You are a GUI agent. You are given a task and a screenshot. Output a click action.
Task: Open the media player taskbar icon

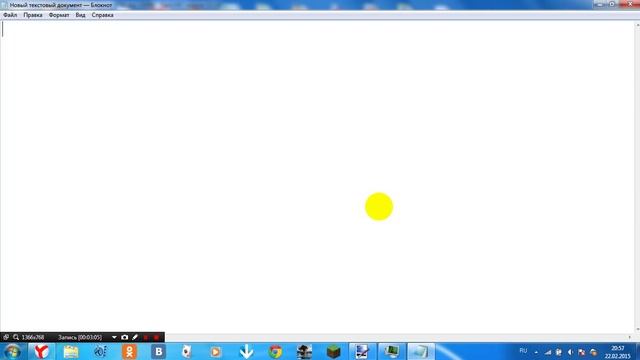216,351
